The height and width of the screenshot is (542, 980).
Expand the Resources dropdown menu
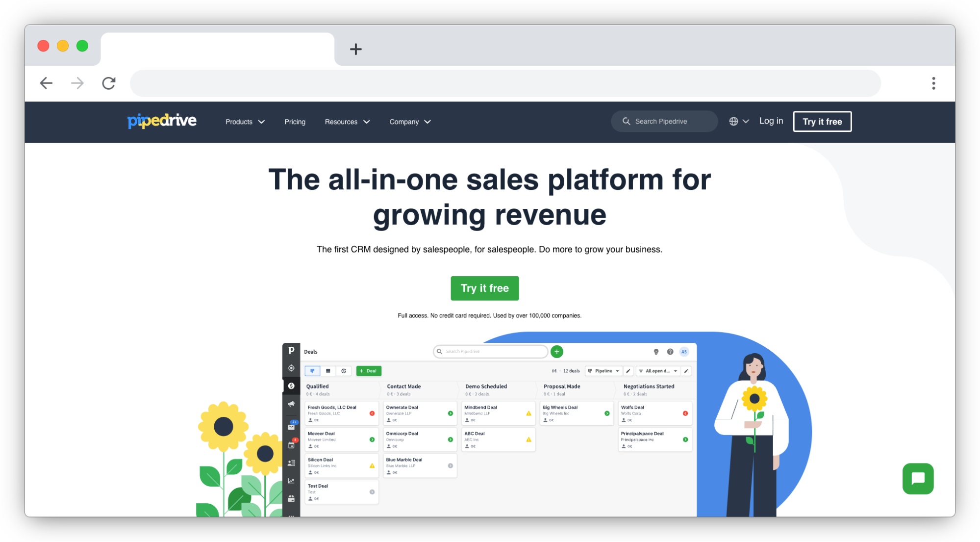click(347, 122)
